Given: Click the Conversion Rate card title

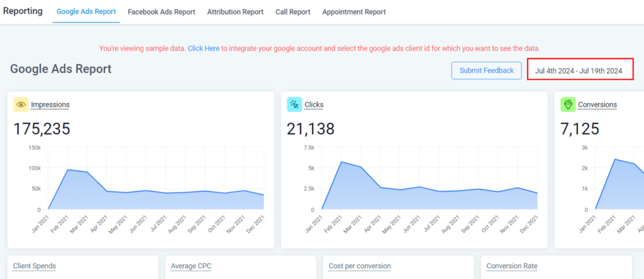Looking at the screenshot, I should click(512, 266).
